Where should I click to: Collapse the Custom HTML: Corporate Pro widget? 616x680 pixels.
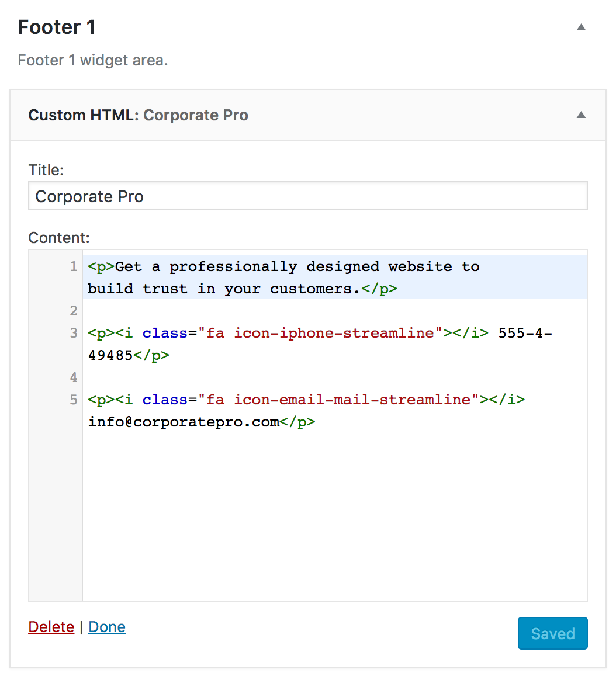pos(580,115)
